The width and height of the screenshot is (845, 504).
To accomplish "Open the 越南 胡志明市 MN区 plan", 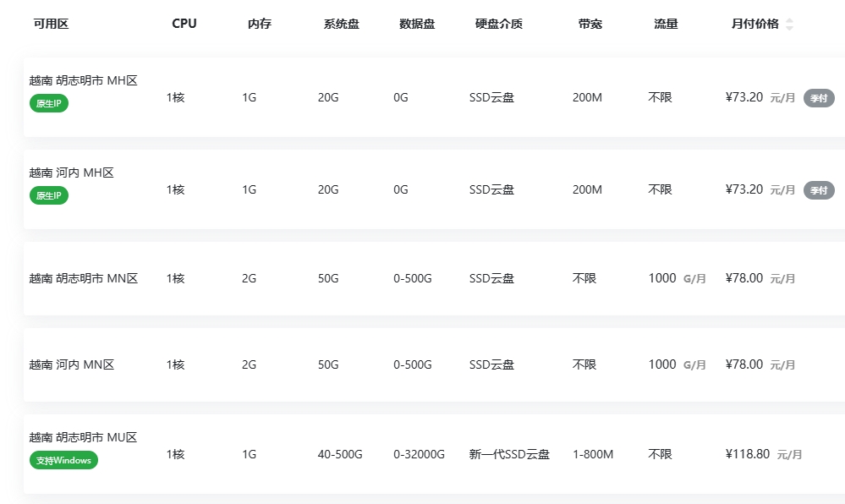I will [83, 278].
